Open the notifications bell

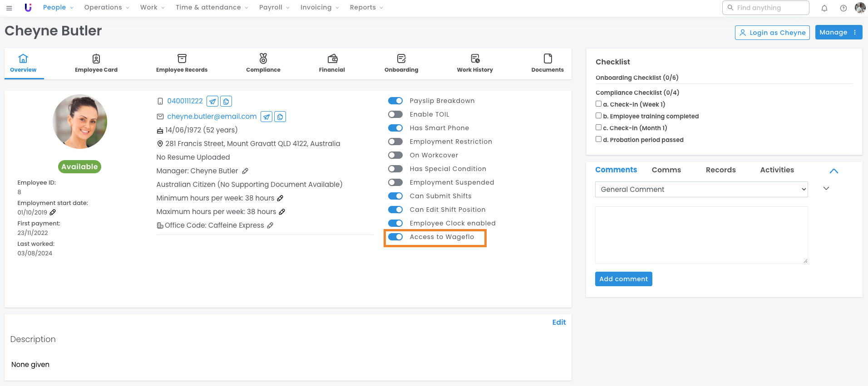point(824,8)
